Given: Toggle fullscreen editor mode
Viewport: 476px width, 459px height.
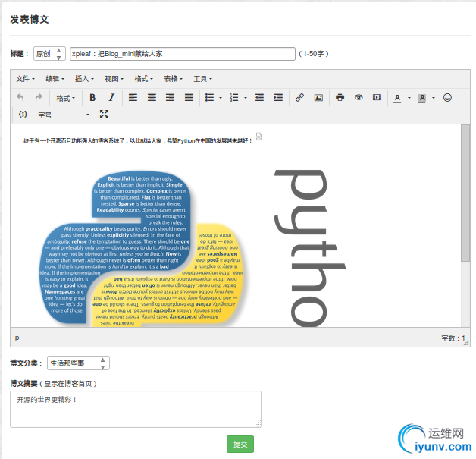Looking at the screenshot, I should [x=104, y=115].
